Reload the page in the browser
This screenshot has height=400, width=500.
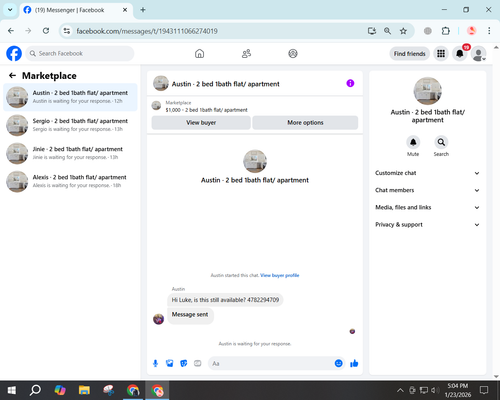click(x=46, y=31)
